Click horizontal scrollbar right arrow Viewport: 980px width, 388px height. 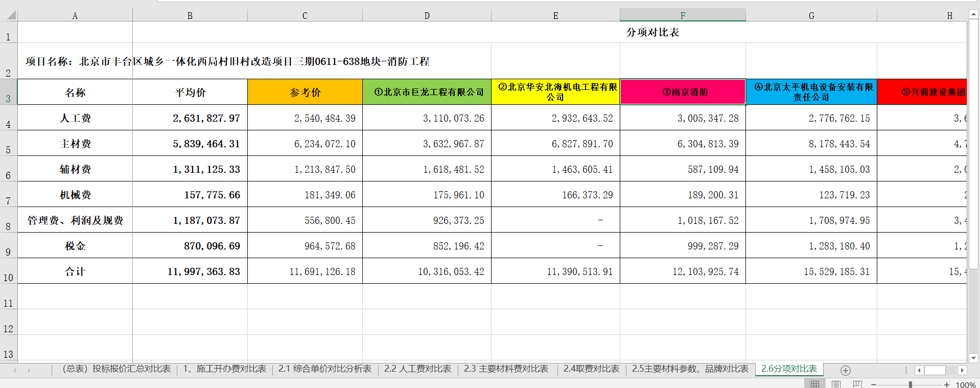coord(962,370)
